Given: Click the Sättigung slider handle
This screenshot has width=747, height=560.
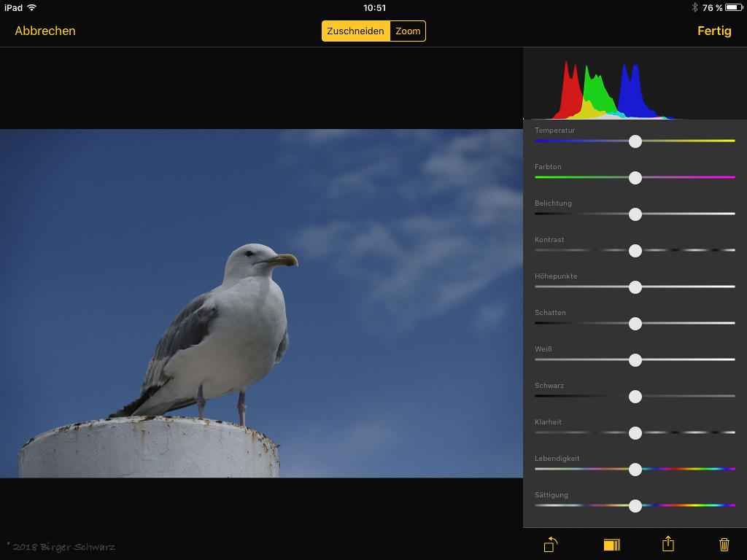Looking at the screenshot, I should click(x=635, y=505).
